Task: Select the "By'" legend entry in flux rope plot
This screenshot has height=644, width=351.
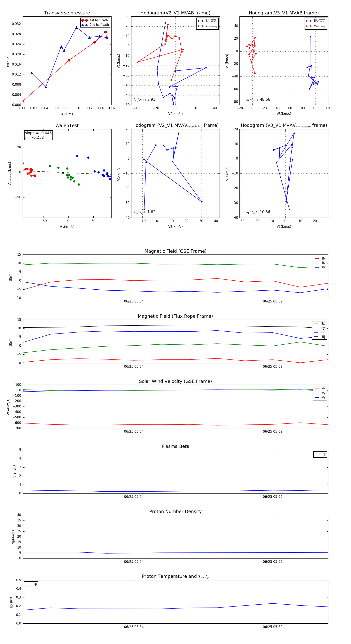Action: 320,328
